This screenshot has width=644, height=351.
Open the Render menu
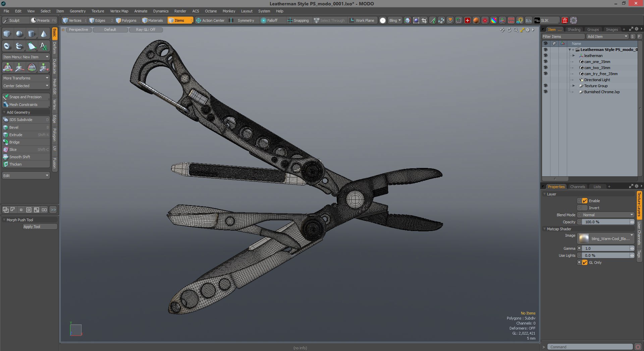coord(180,11)
